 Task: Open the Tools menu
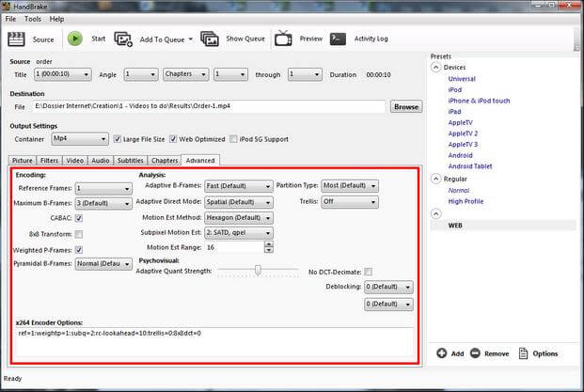click(33, 19)
